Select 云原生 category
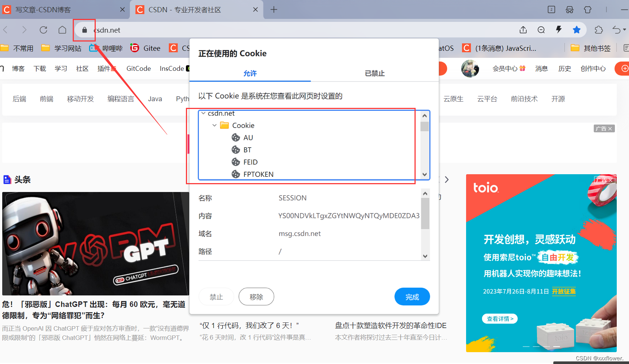The width and height of the screenshot is (629, 364). (x=453, y=99)
